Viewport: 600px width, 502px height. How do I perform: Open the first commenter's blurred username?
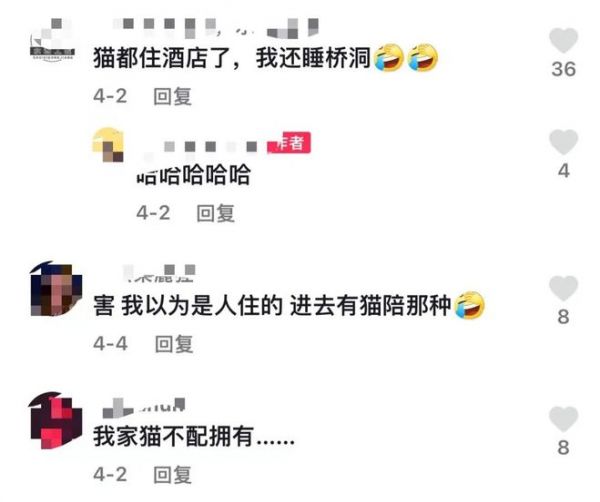(215, 28)
